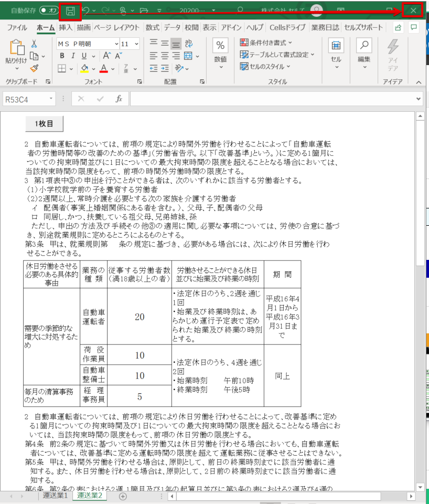Viewport: 429px width, 504px height.
Task: Open the セル cells group button
Action: click(x=336, y=54)
